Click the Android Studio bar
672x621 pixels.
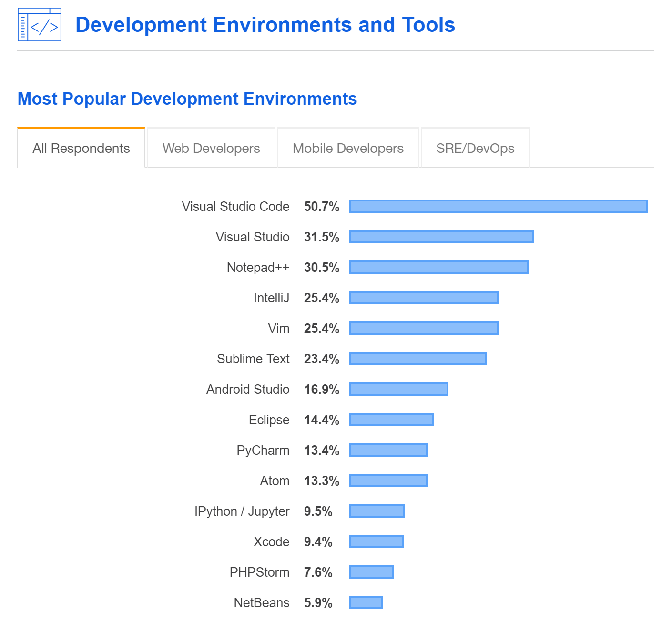[398, 389]
